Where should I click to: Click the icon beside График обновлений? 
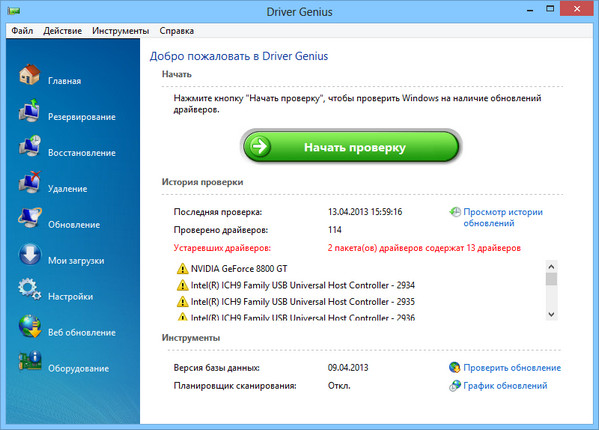click(455, 386)
